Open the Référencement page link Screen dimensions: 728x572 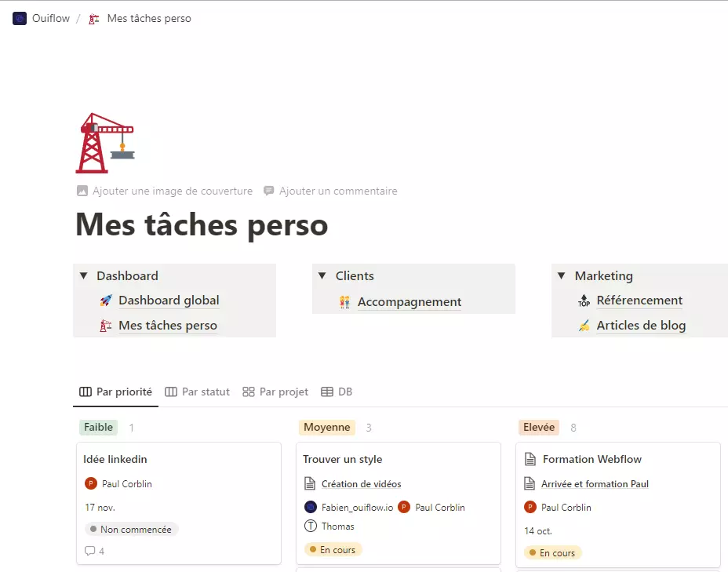[640, 301]
